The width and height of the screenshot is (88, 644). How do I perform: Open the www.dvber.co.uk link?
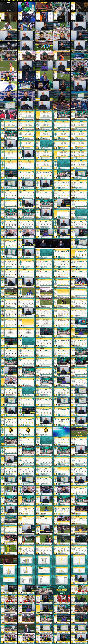point(81,1)
